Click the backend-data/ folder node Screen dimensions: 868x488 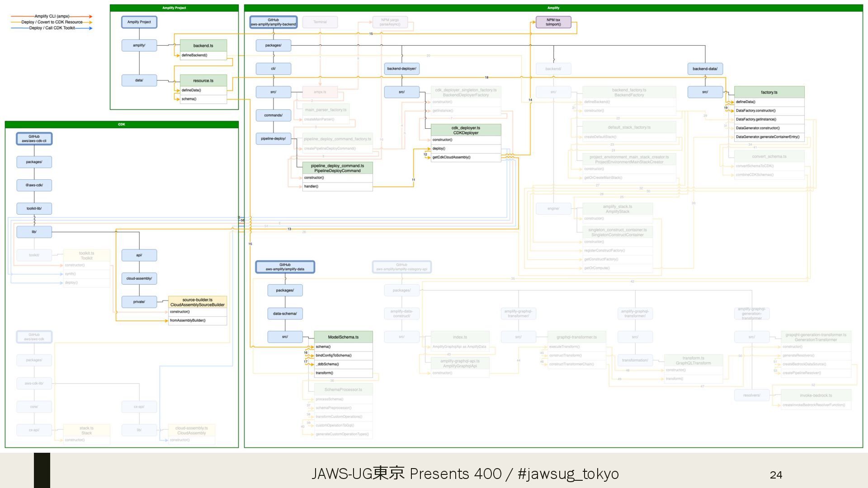[705, 69]
